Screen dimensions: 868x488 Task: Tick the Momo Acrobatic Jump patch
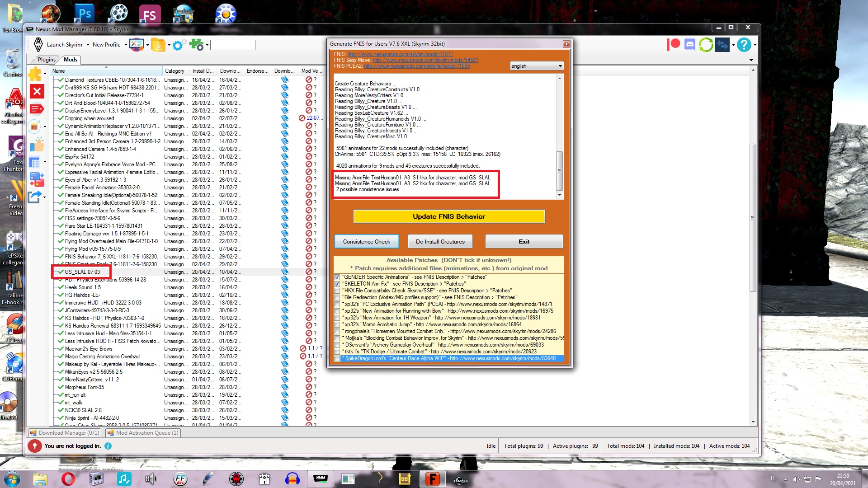click(x=337, y=324)
